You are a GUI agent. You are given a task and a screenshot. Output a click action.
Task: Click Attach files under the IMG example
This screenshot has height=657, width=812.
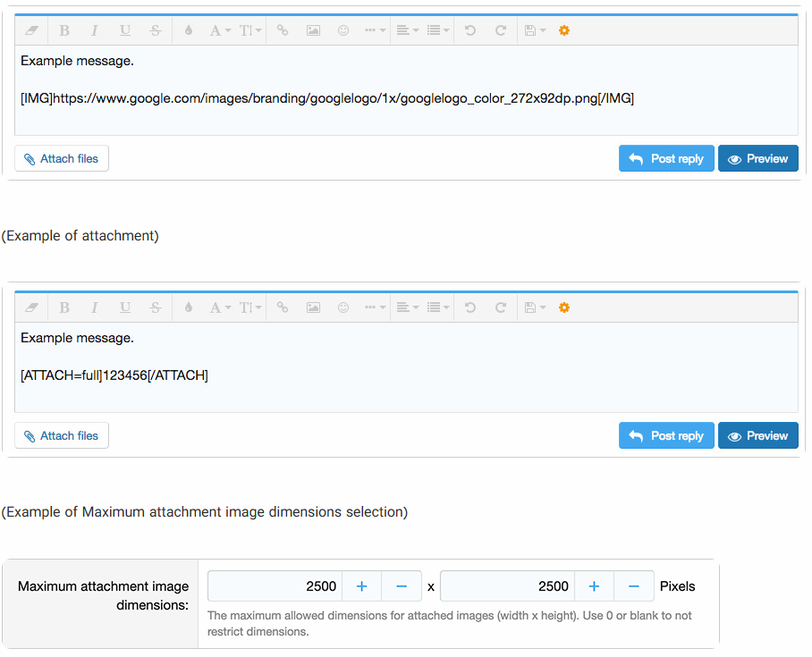tap(62, 158)
